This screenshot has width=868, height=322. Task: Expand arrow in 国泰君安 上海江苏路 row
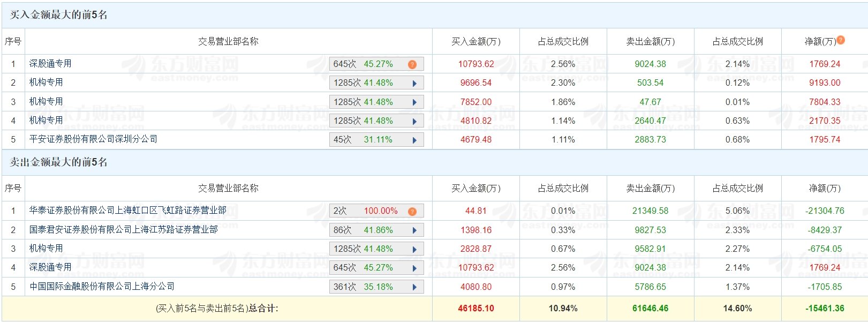click(x=414, y=230)
